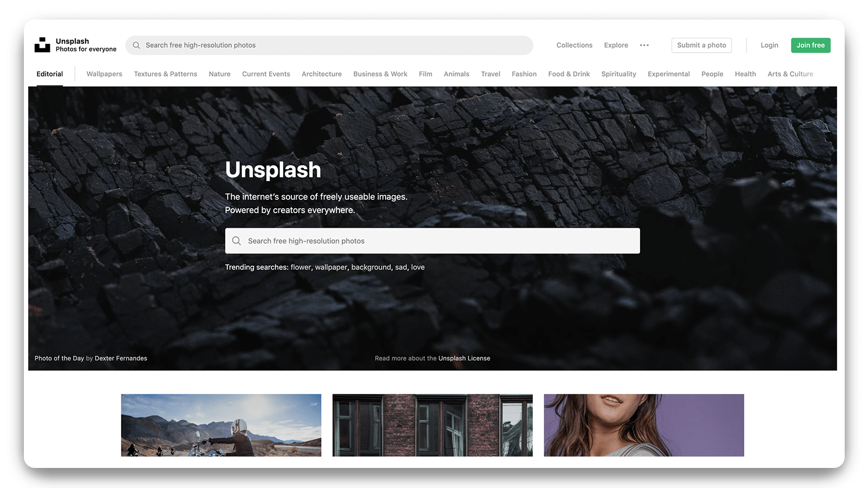Browse the People category

tap(712, 74)
